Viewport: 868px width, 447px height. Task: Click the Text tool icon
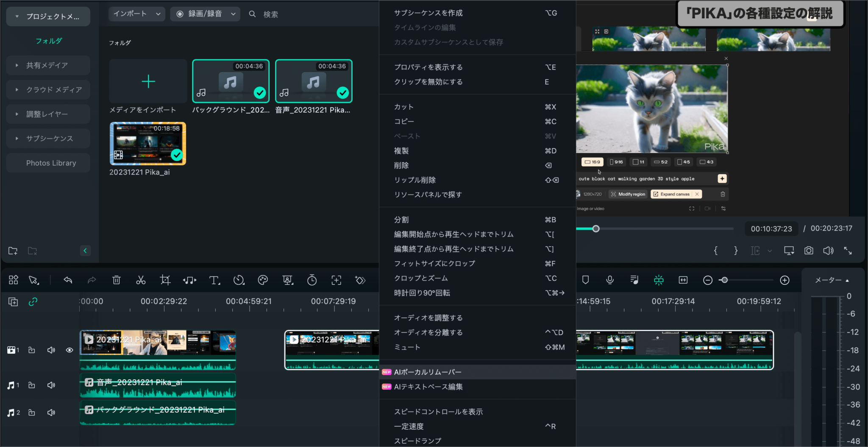(x=214, y=280)
